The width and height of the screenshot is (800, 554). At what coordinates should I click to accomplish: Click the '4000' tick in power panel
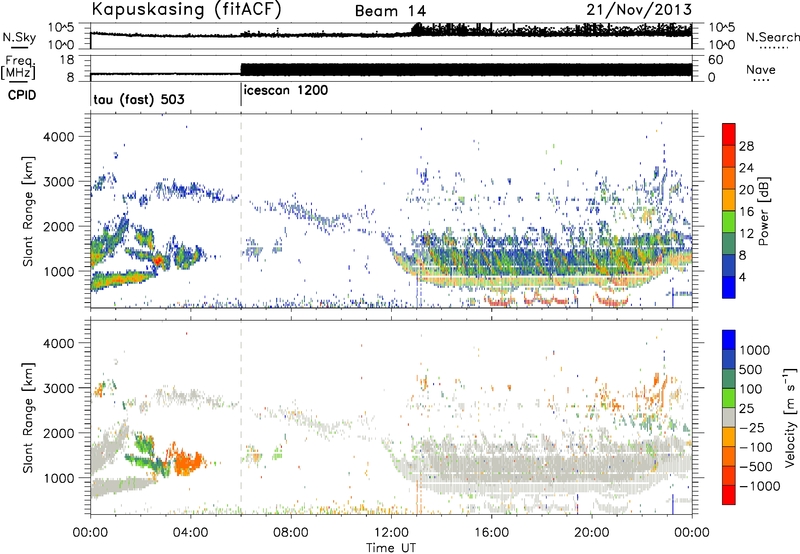click(59, 137)
